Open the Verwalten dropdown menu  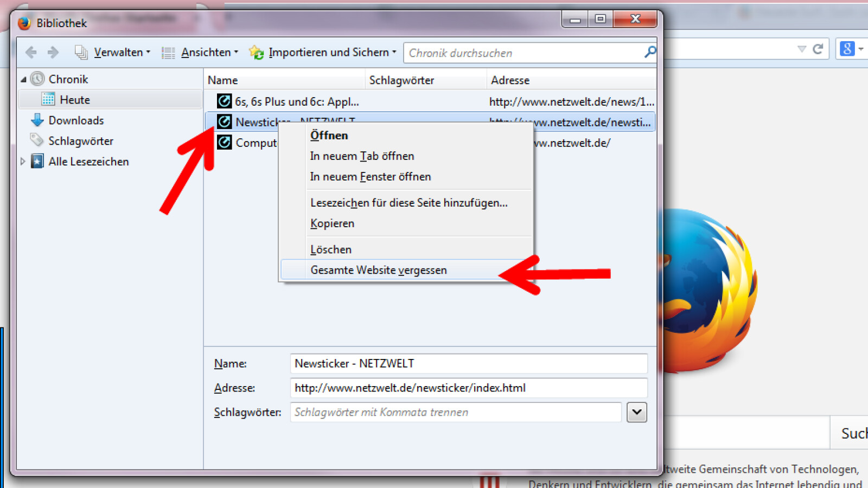point(113,53)
